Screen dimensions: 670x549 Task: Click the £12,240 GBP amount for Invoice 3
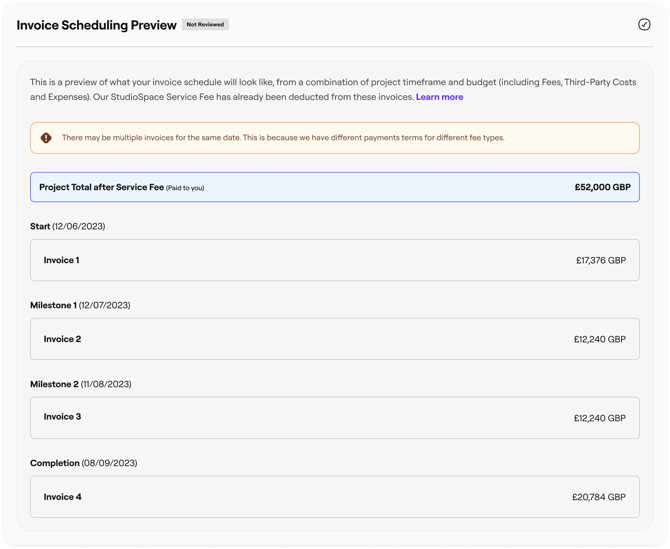[599, 418]
